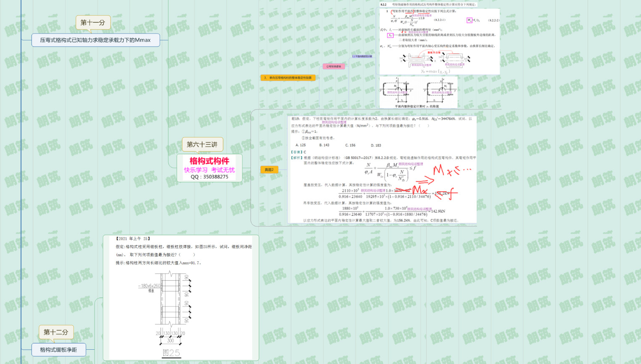This screenshot has height=364, width=641.
Task: Select the pink ①弯矩绕虚轴 node
Action: 334,66
